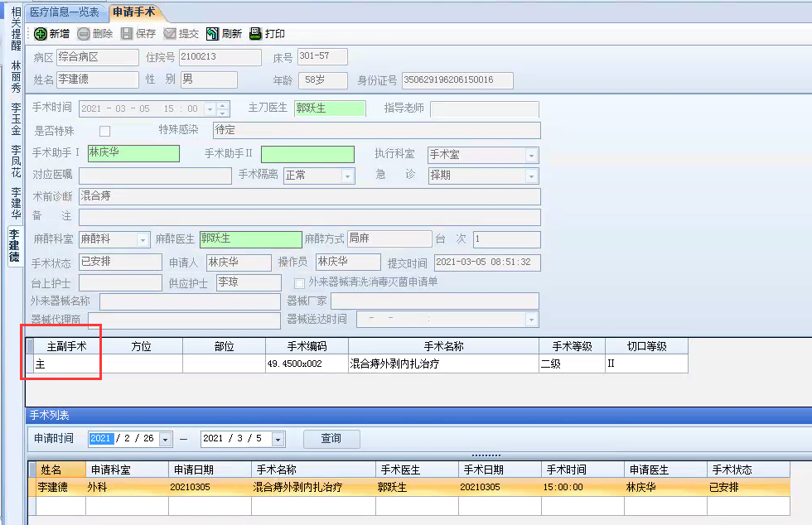
Task: Click the 供应护士 field 李琼
Action: coord(249,282)
